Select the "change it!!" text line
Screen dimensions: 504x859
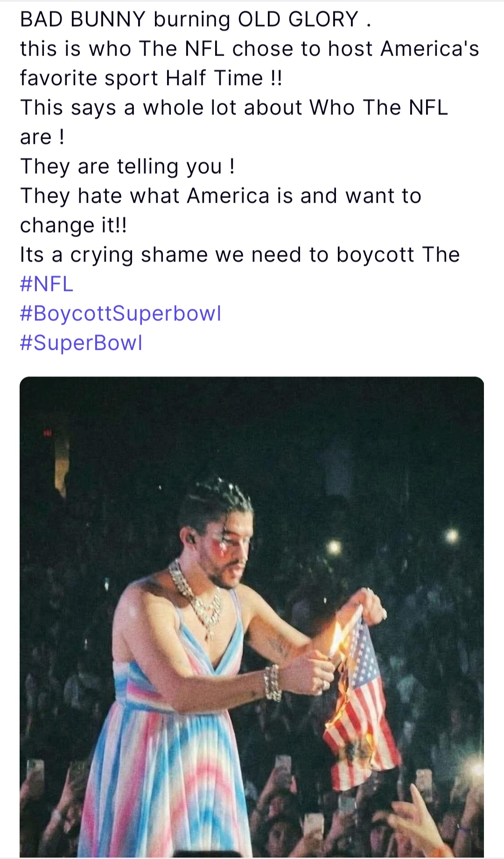(73, 225)
